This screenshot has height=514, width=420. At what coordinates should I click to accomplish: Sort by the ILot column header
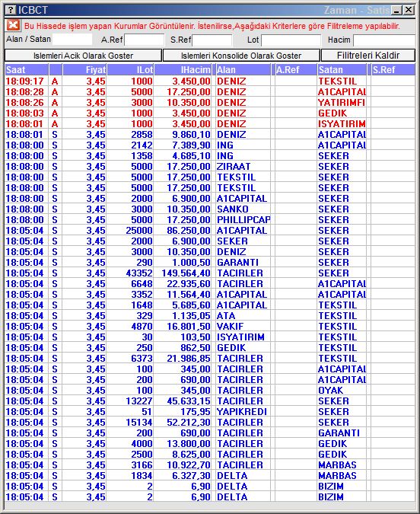pyautogui.click(x=130, y=70)
